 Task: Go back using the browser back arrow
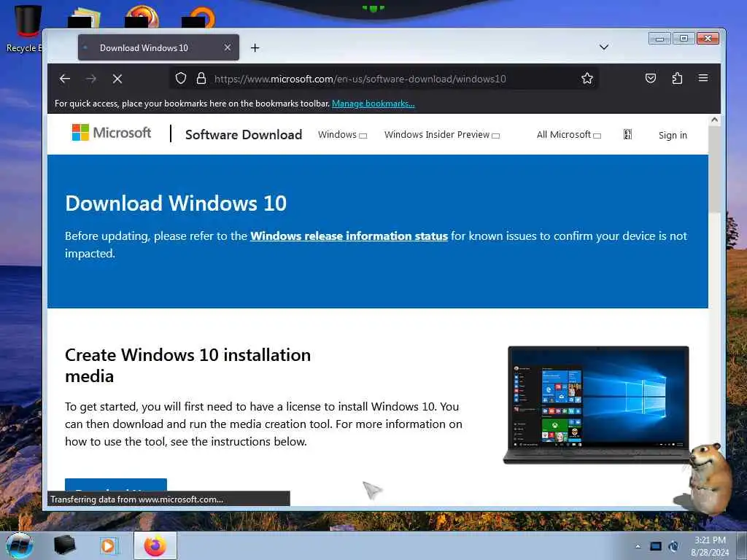coord(65,79)
